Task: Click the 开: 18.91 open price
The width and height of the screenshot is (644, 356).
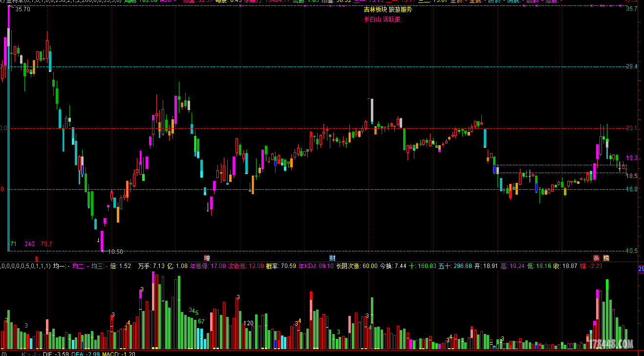Action: [486, 266]
